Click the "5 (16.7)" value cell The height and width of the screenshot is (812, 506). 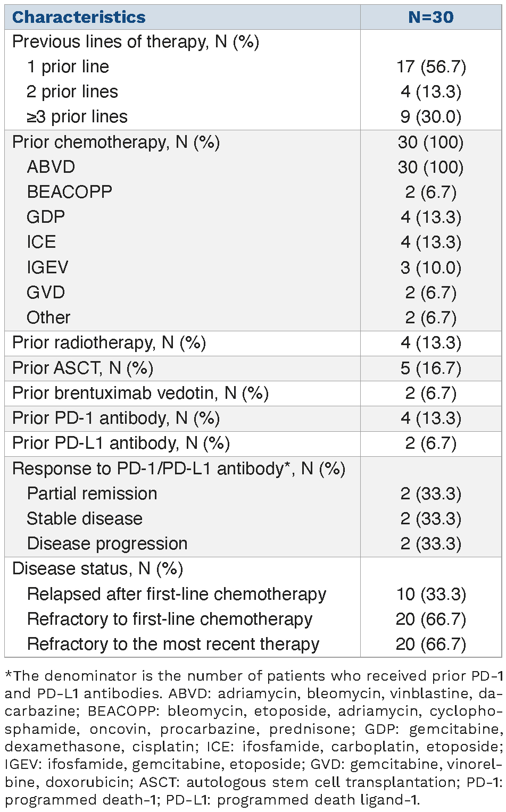pyautogui.click(x=430, y=368)
